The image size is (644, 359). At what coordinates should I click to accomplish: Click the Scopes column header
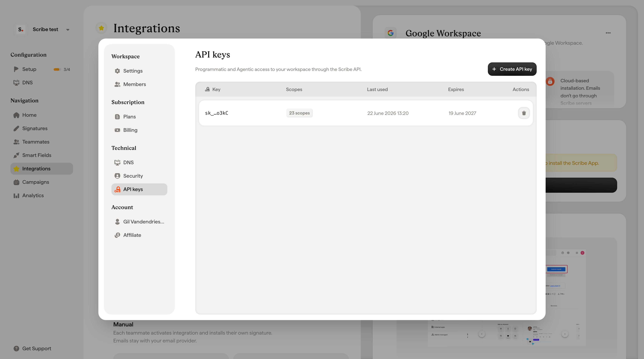pos(294,89)
